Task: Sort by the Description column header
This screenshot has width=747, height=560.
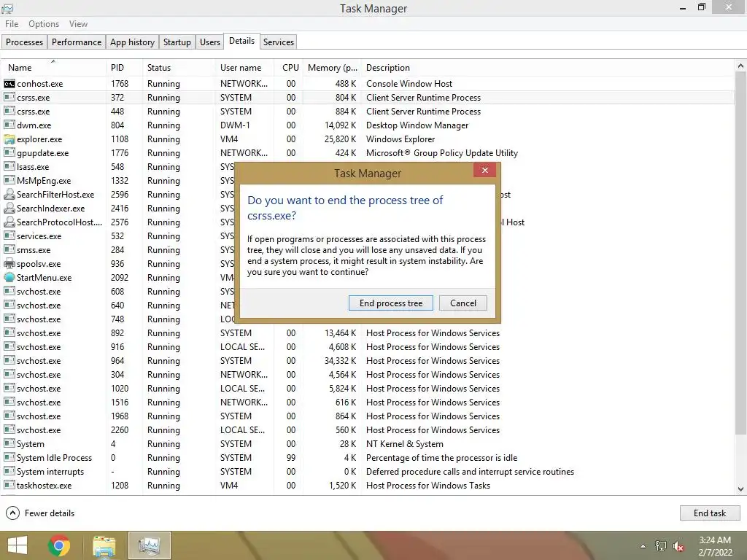Action: [x=547, y=68]
